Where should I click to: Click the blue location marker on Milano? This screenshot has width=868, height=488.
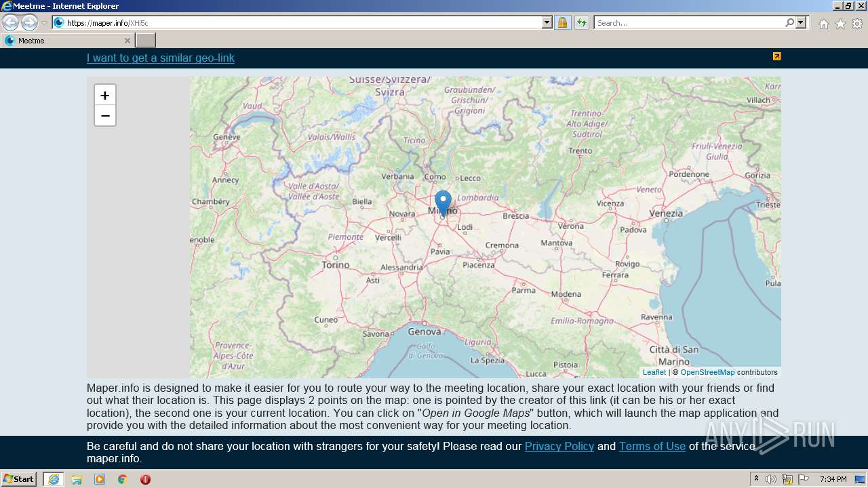click(x=443, y=203)
